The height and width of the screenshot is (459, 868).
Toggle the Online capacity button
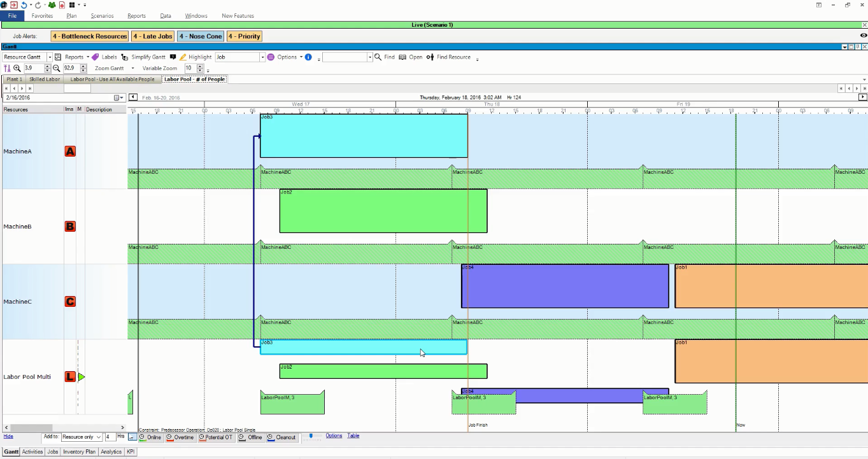tap(150, 437)
